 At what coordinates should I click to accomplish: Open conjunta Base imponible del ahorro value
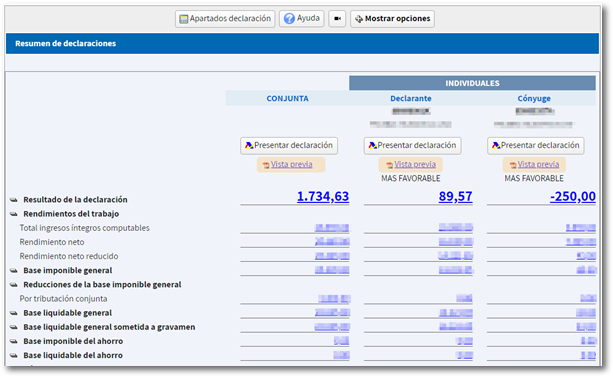(341, 341)
